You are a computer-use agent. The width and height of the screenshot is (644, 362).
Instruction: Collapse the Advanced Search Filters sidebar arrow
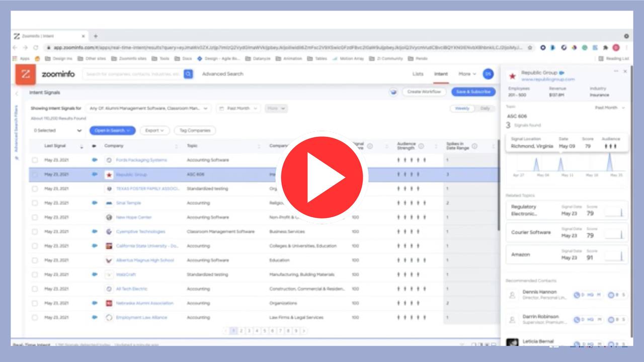coord(16,94)
